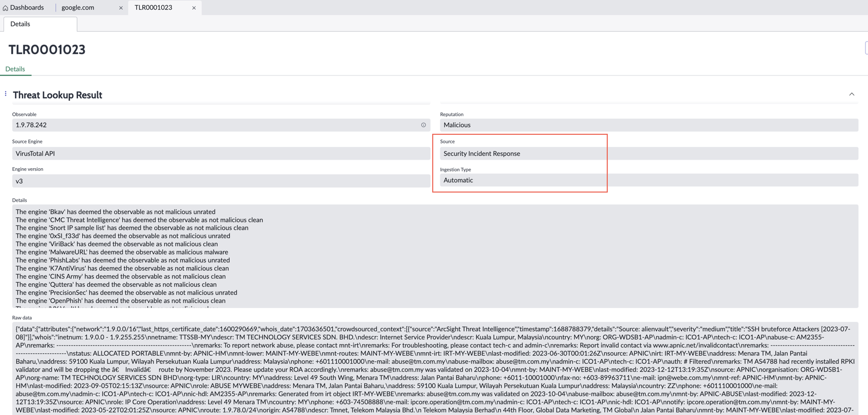868x415 pixels.
Task: Open the dotted menu beside Threat Lookup Result
Action: 6,94
